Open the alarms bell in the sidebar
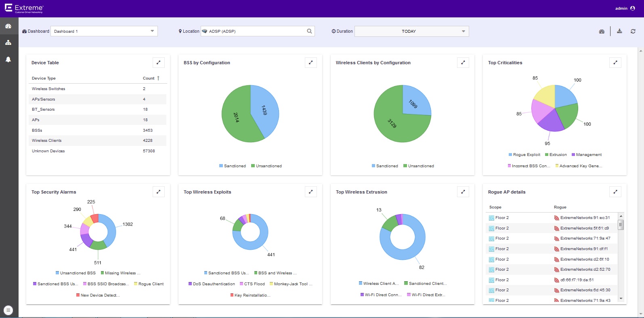 pos(8,59)
